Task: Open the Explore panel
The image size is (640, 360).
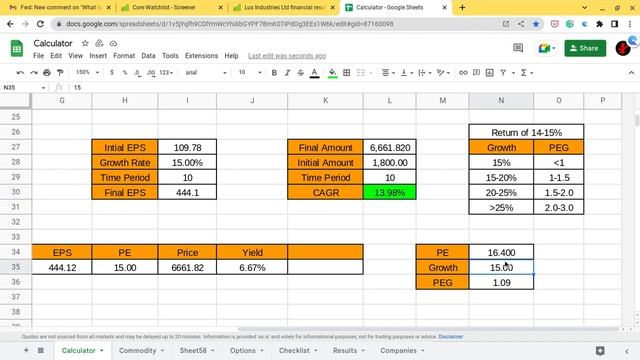Action: [600, 351]
